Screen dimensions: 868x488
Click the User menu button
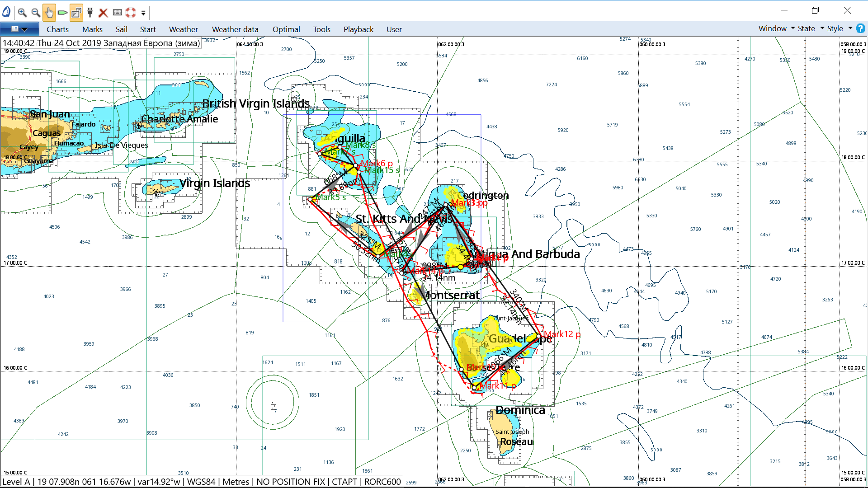point(392,28)
